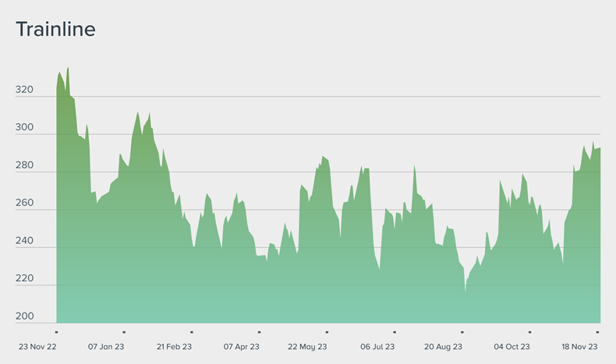Image resolution: width=616 pixels, height=364 pixels.
Task: Click the lowest trough after 20 Aug 23
Action: 465,291
